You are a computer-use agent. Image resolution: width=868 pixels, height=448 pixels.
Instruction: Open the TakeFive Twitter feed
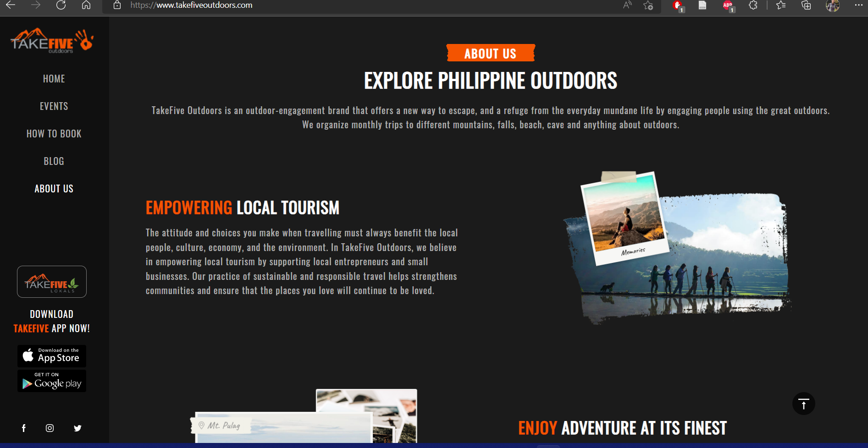click(77, 428)
